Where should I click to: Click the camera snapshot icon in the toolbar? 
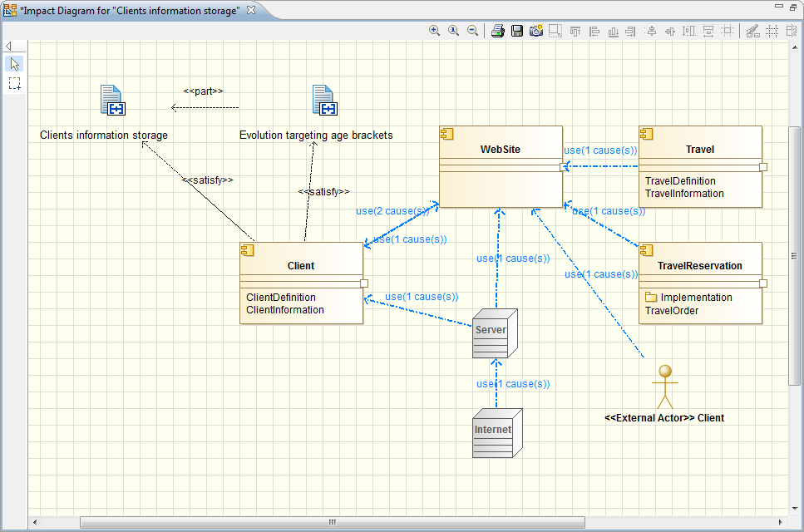(x=536, y=31)
